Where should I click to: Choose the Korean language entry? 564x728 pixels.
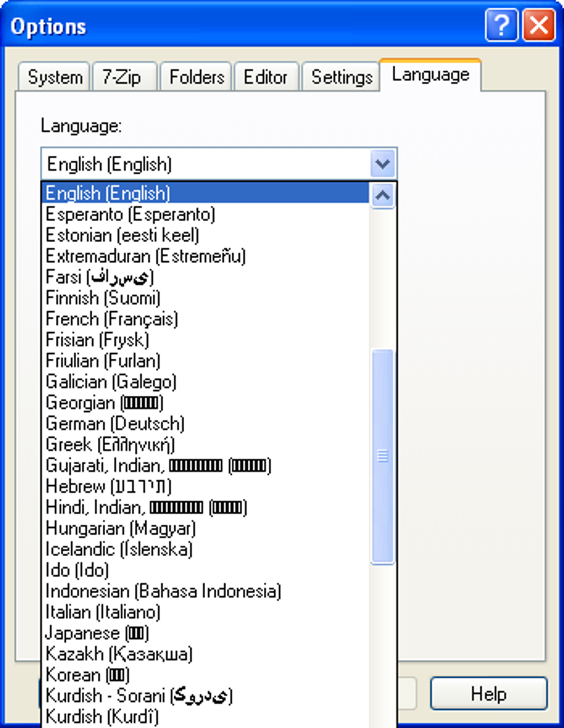point(205,676)
